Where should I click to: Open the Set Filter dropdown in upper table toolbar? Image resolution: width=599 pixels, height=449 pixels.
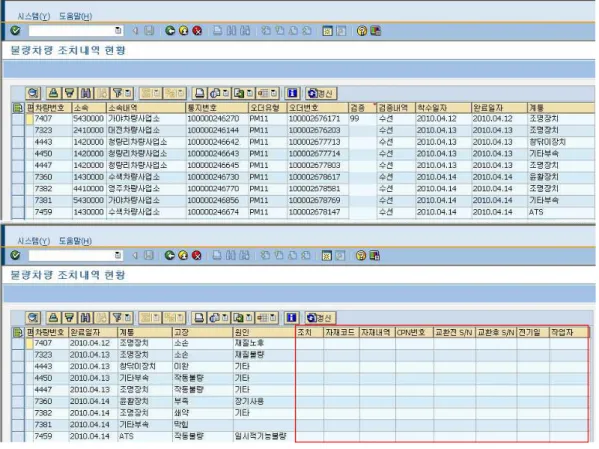click(128, 93)
